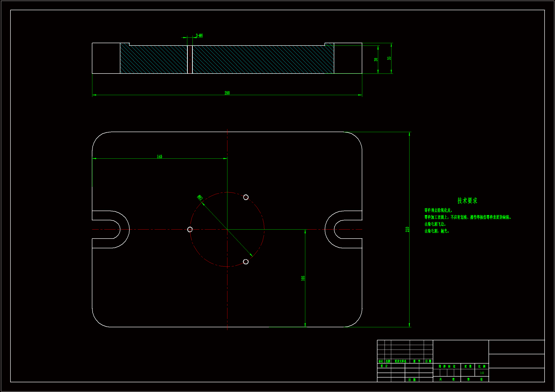Click the 重量 cell in title block
Screen dimensions: 555x392
click(x=468, y=366)
